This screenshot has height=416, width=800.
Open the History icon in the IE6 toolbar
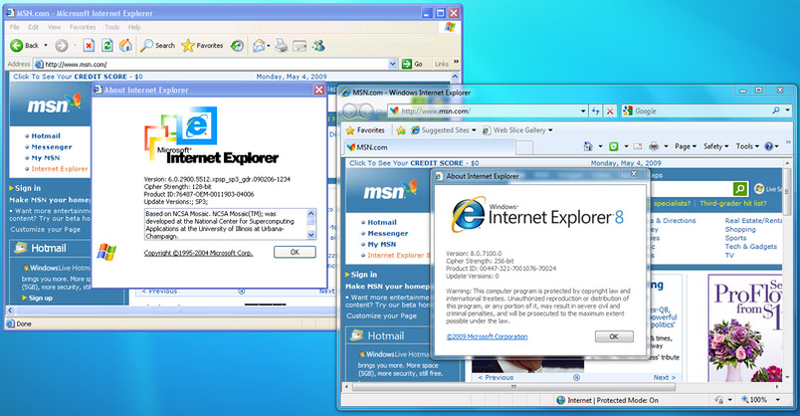(x=237, y=45)
